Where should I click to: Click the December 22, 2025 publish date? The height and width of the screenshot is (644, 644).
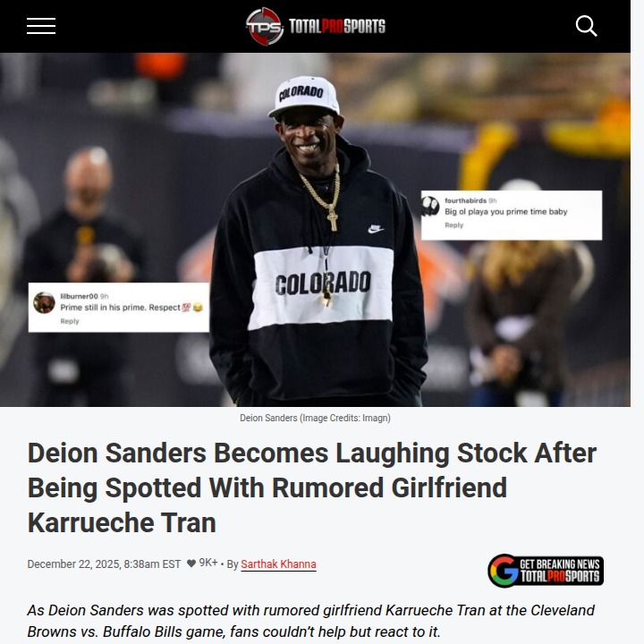(x=104, y=563)
